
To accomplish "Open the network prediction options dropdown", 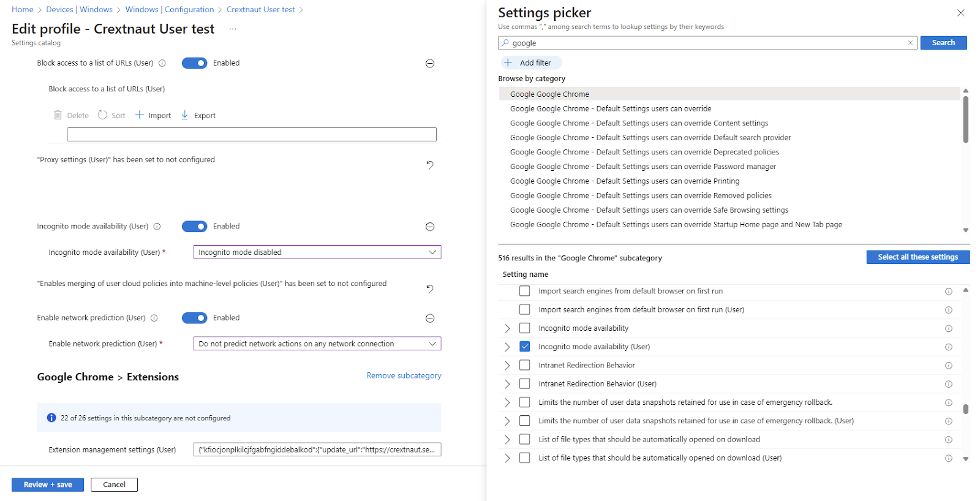I will point(317,344).
